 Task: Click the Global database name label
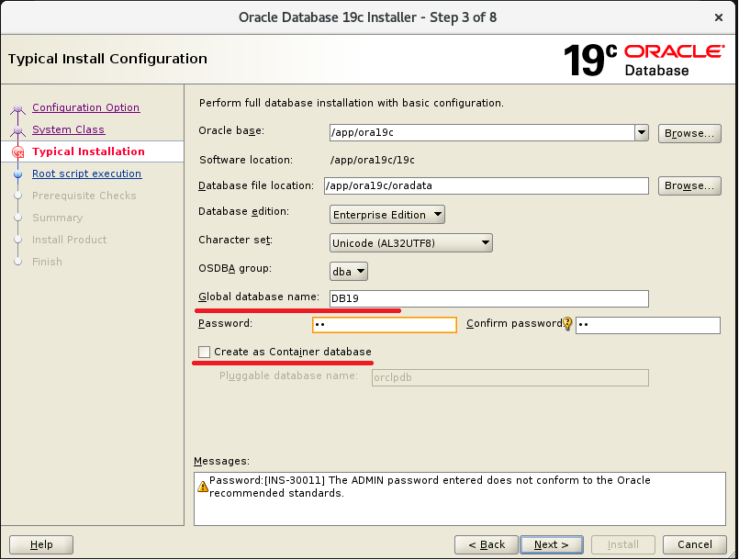click(x=259, y=297)
